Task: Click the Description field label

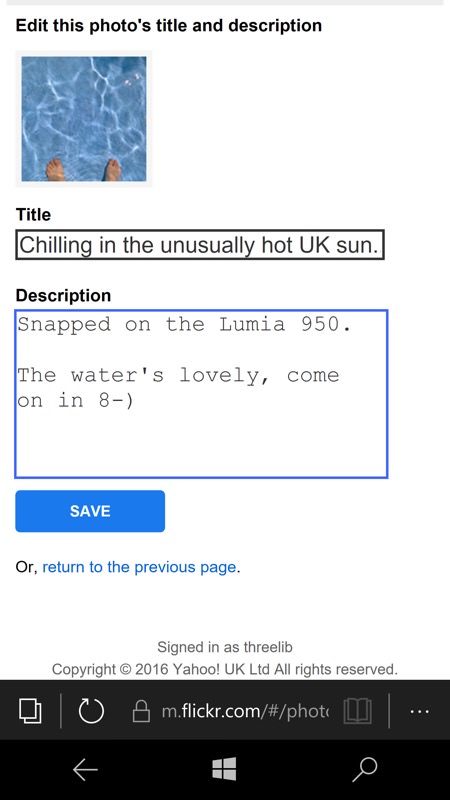Action: tap(63, 295)
